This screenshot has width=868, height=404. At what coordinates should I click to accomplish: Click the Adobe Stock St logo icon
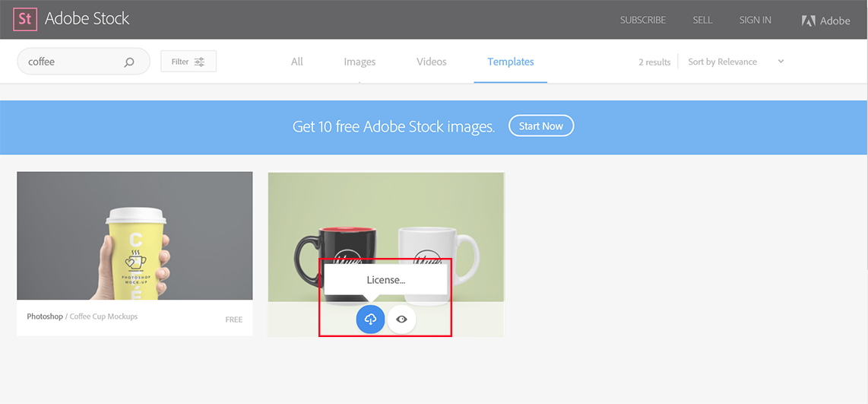25,19
